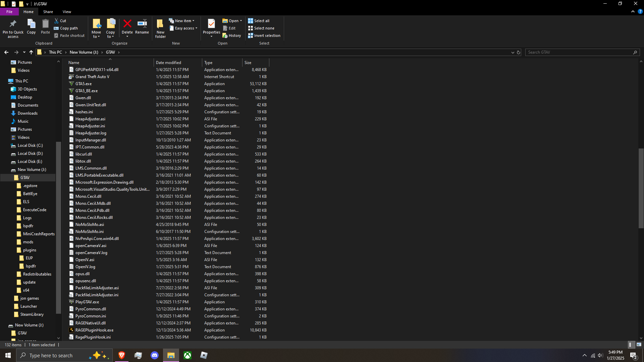This screenshot has width=644, height=362.
Task: Click the Select all button
Action: click(x=259, y=21)
